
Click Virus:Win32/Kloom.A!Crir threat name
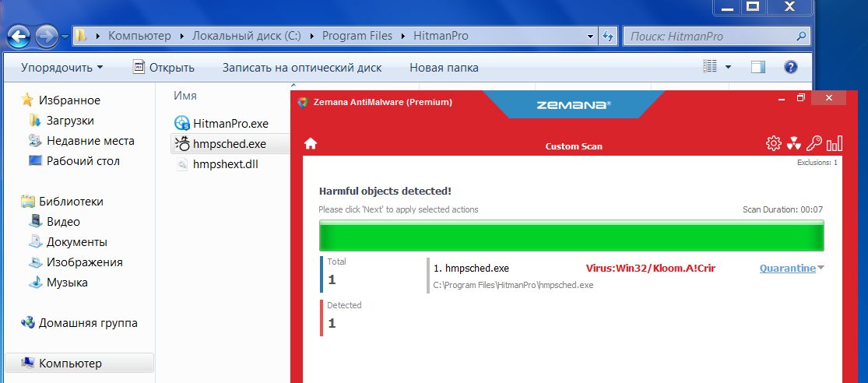coord(651,269)
